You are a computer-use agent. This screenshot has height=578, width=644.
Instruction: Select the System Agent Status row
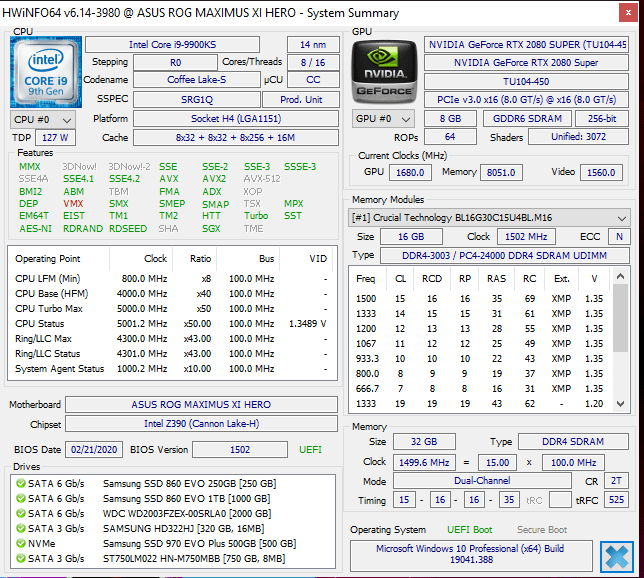click(172, 368)
